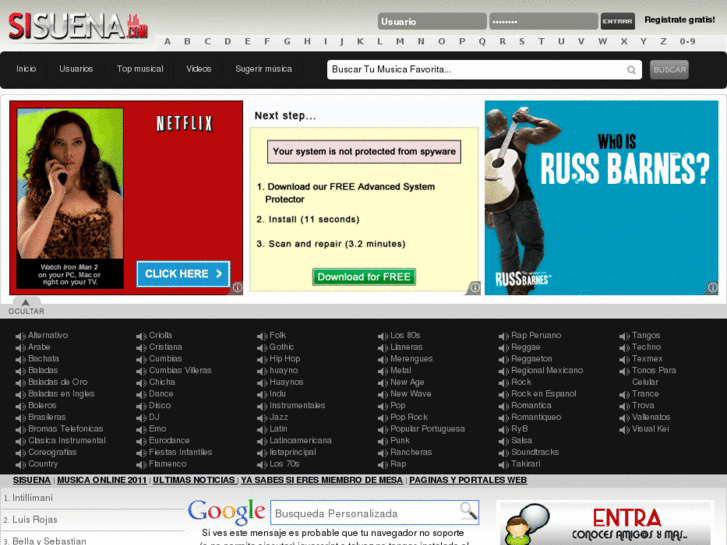Click the speaker icon beside Cumbias

[141, 359]
